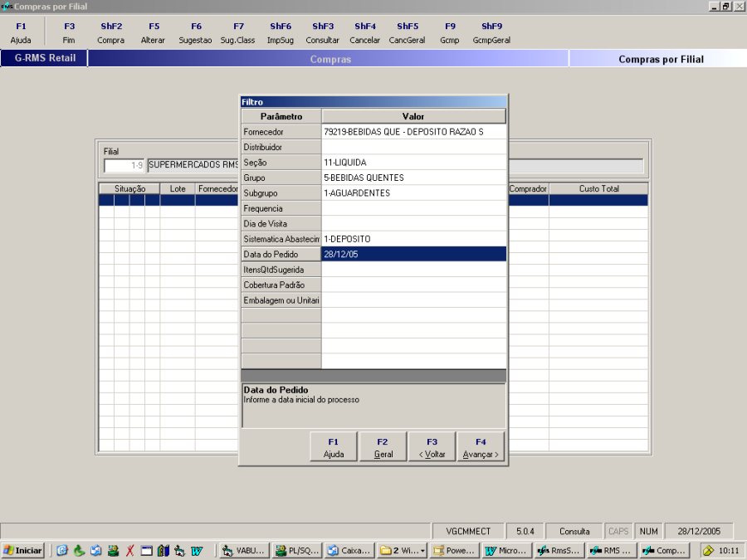Choose F5 Alterar in the toolbar
The width and height of the screenshot is (747, 560).
coord(154,33)
